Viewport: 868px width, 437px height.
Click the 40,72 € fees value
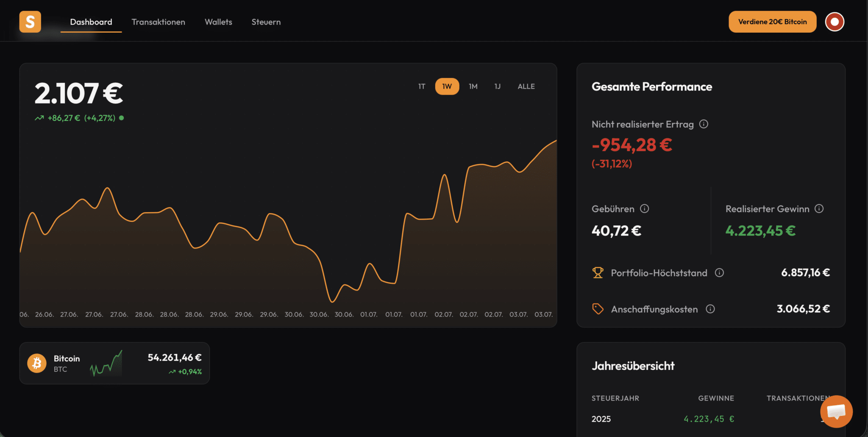tap(616, 231)
